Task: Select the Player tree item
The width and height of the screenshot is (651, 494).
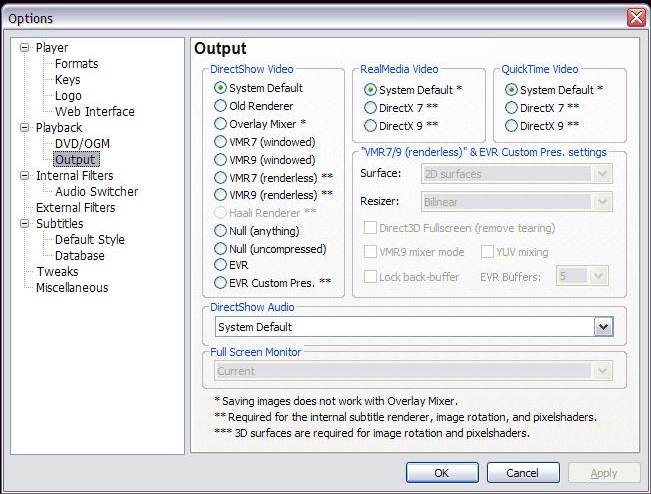Action: pos(51,48)
